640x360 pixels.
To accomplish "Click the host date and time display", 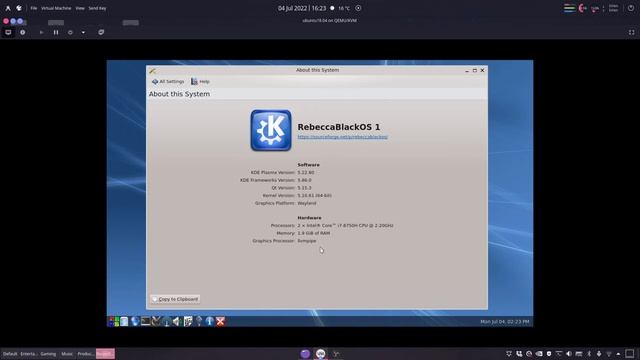I will [302, 8].
